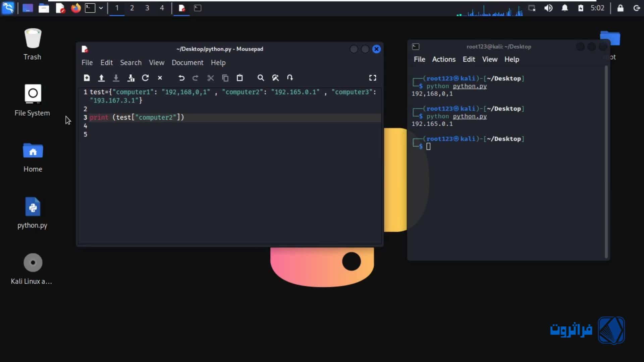644x362 pixels.
Task: Undo the last edit in Mousepad
Action: click(181, 78)
